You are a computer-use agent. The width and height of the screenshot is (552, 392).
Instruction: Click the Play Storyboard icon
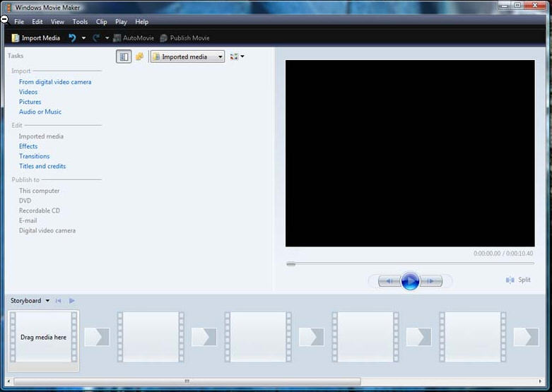click(x=72, y=300)
